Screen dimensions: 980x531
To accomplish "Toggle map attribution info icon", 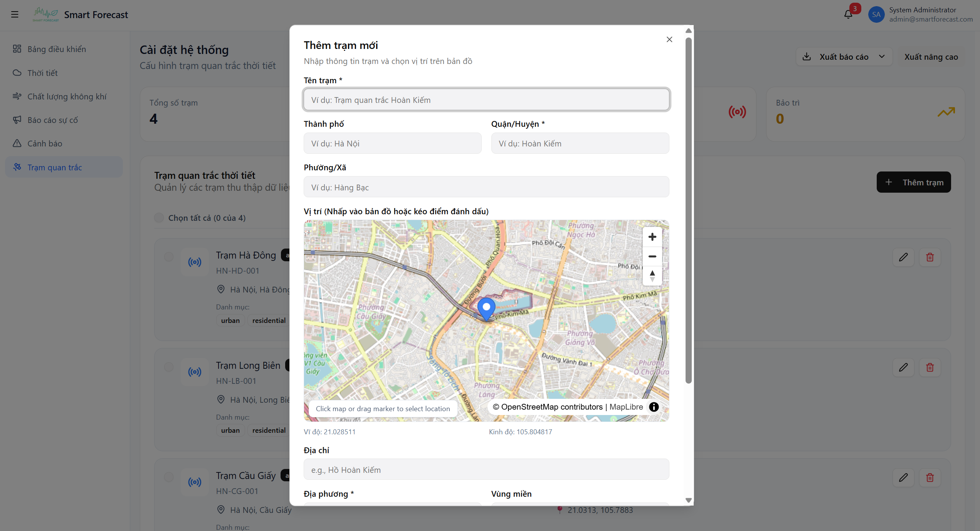I will [x=654, y=407].
